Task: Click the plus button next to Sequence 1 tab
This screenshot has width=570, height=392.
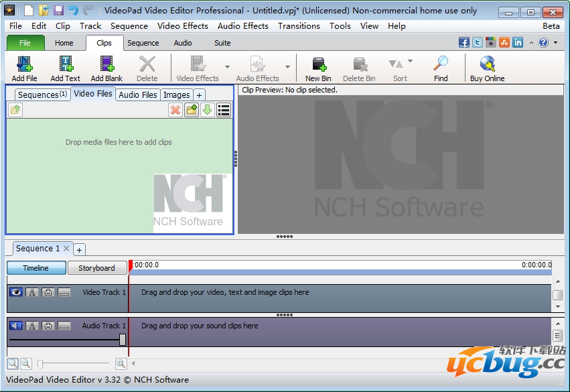Action: click(79, 249)
